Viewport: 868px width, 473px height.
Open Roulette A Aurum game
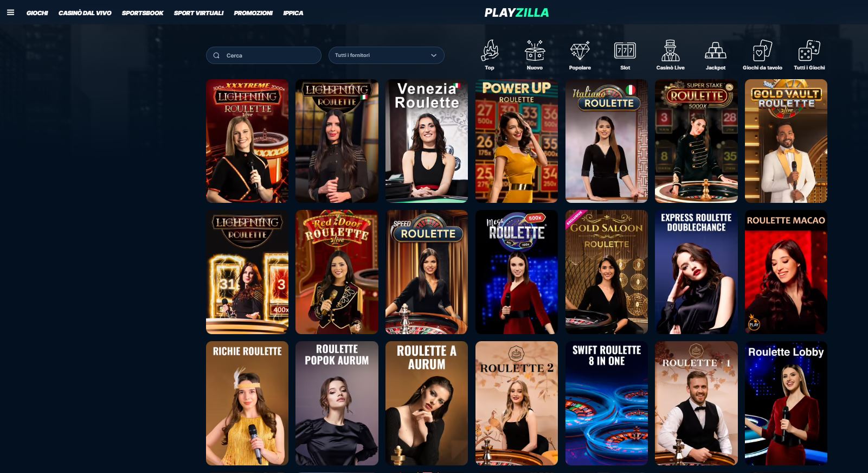pos(427,403)
